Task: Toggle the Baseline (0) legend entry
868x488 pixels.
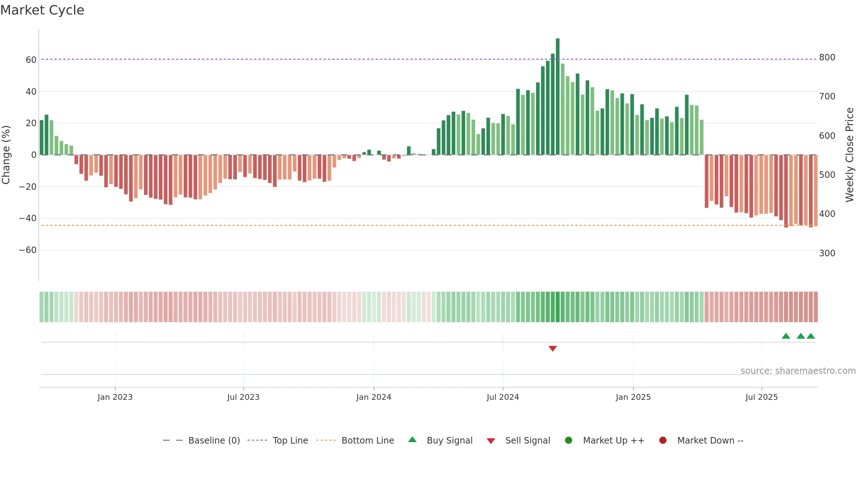Action: coord(201,440)
